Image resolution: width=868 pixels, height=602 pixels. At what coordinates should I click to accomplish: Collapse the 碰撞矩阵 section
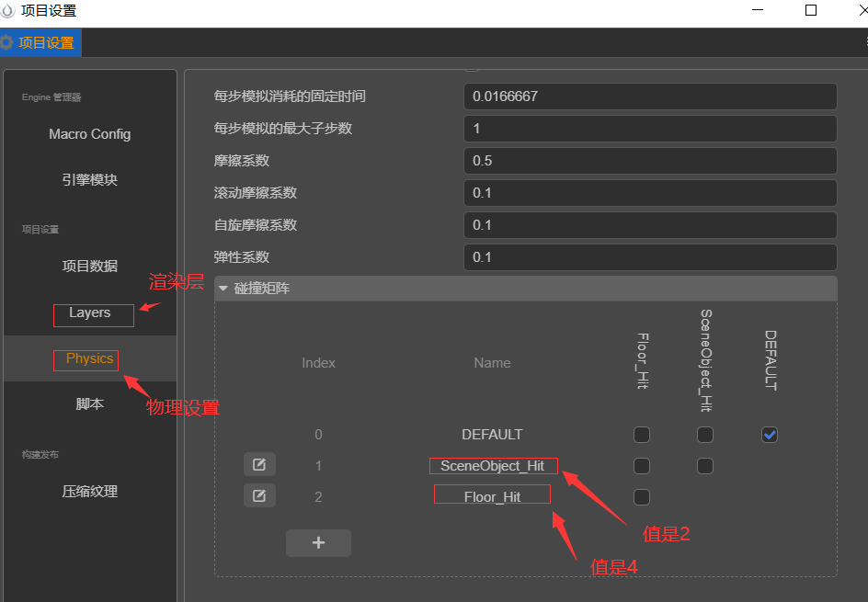coord(223,289)
